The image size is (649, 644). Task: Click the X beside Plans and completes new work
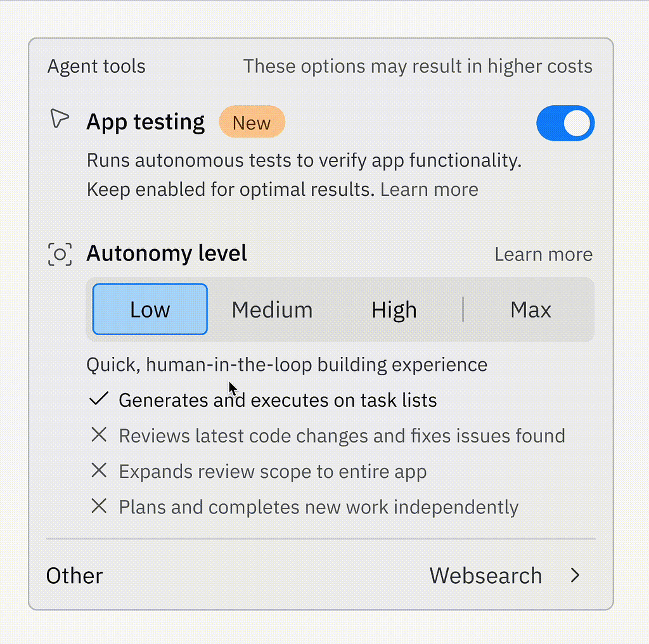coord(99,506)
